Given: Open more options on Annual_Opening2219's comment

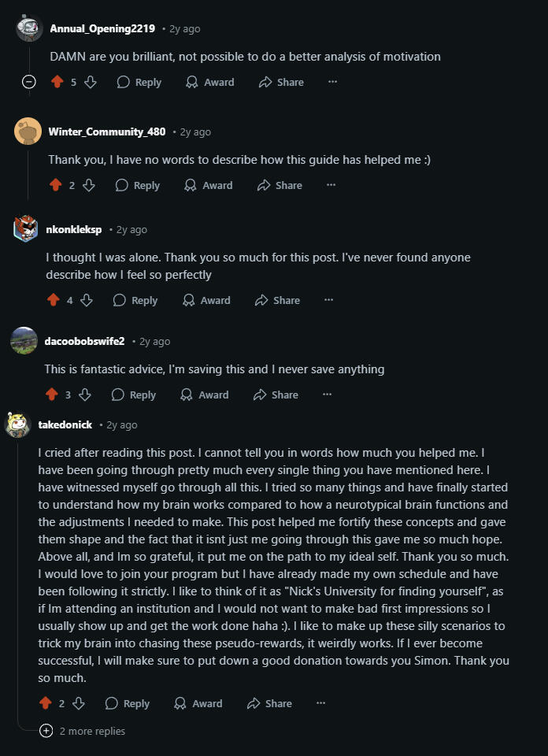Looking at the screenshot, I should (x=333, y=82).
